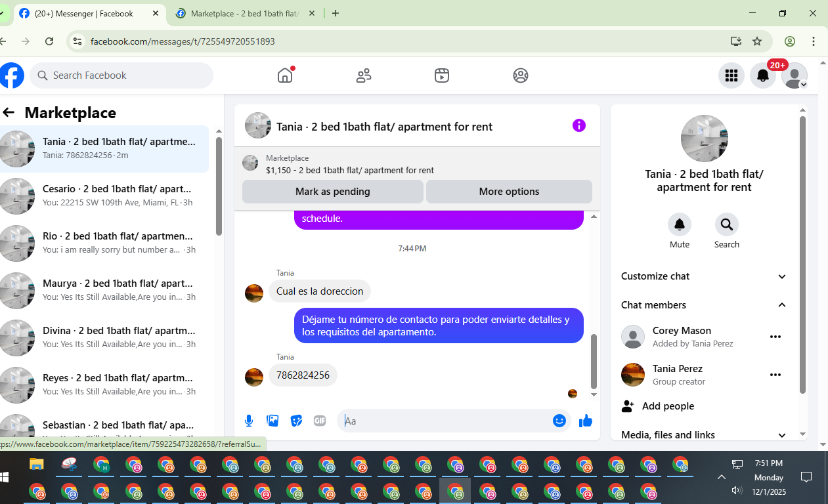Open the account profile picture menu

click(x=795, y=75)
